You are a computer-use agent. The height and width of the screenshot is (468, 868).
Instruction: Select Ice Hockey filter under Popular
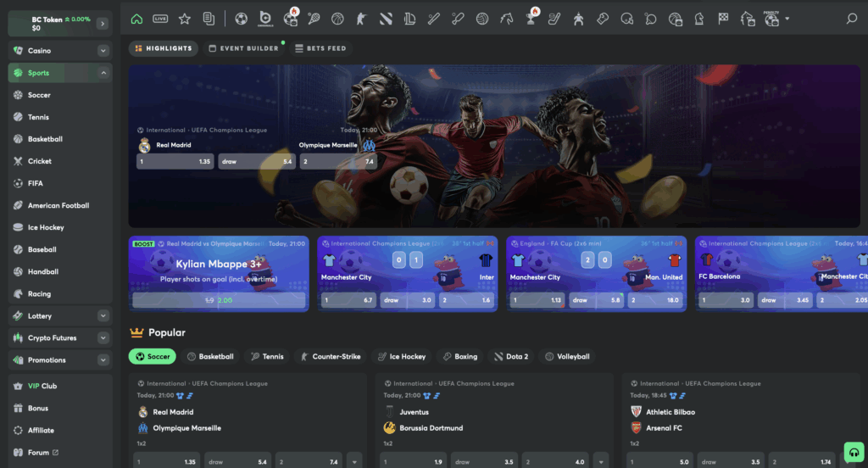(x=401, y=357)
